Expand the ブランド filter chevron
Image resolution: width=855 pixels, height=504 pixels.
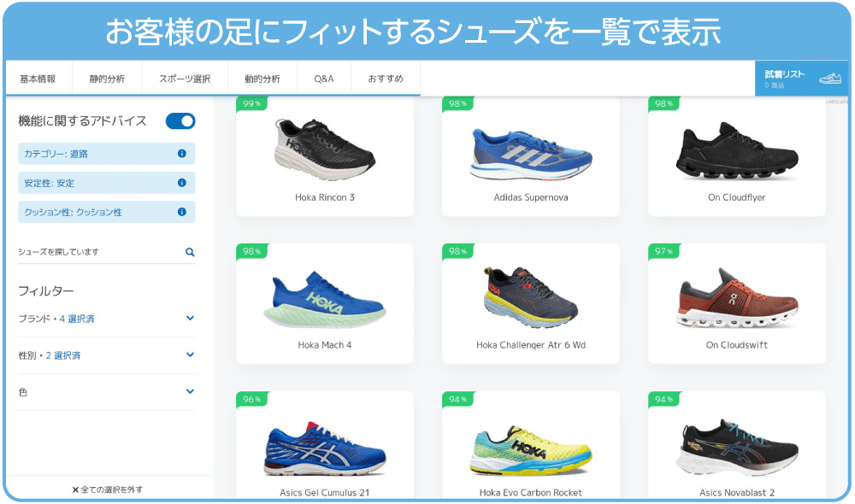(190, 318)
